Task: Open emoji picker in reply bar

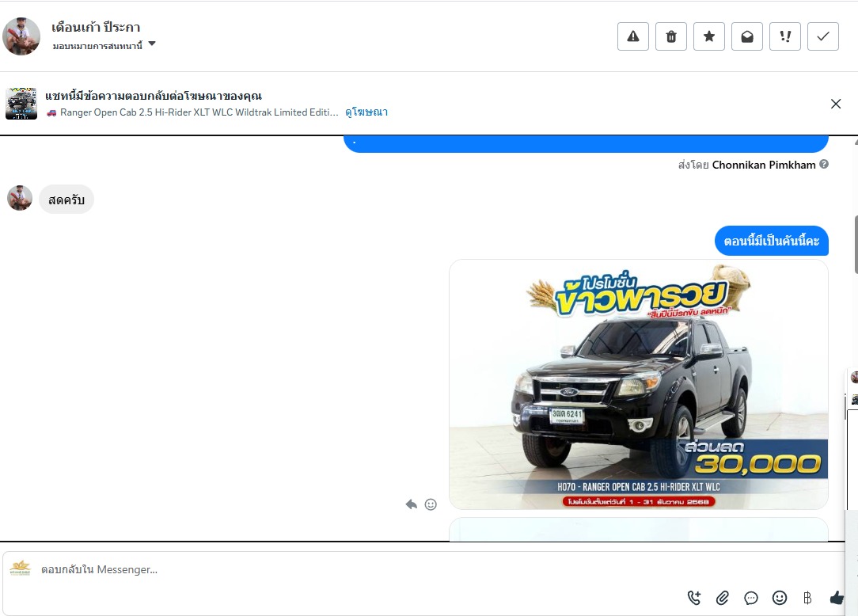Action: coord(779,598)
